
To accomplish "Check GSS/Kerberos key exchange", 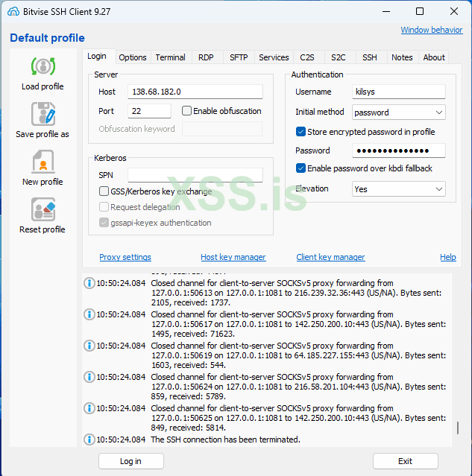I will click(104, 191).
